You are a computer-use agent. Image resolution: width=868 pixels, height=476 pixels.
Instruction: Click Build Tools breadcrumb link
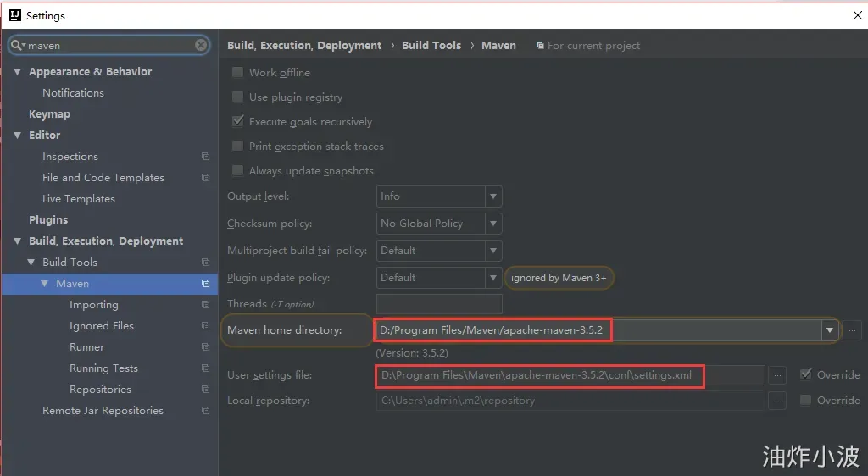pyautogui.click(x=431, y=46)
